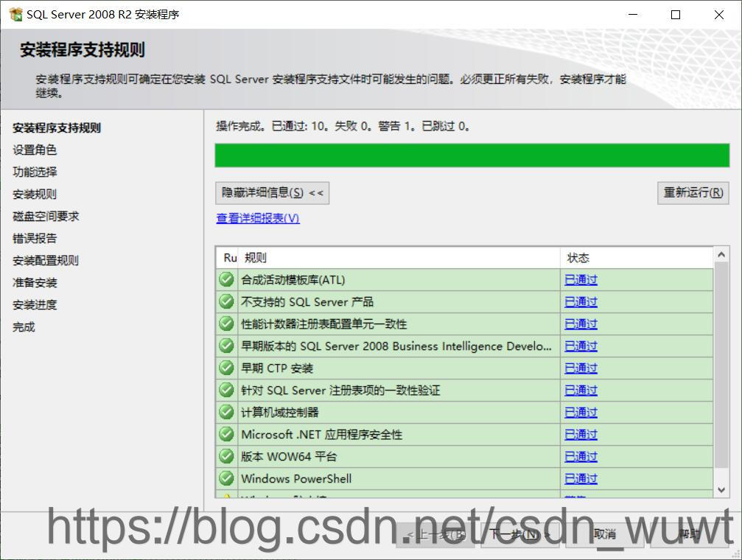Select 完成 step in sidebar

(24, 326)
